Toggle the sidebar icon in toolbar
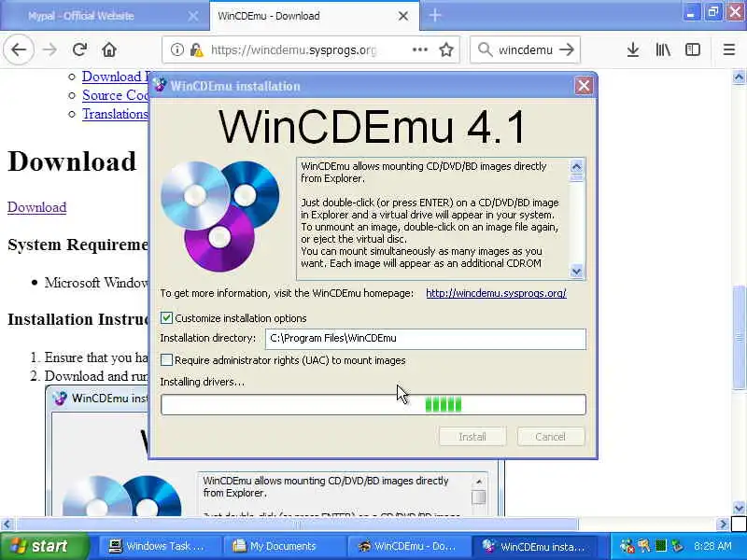Viewport: 747px width, 560px height. [x=693, y=49]
